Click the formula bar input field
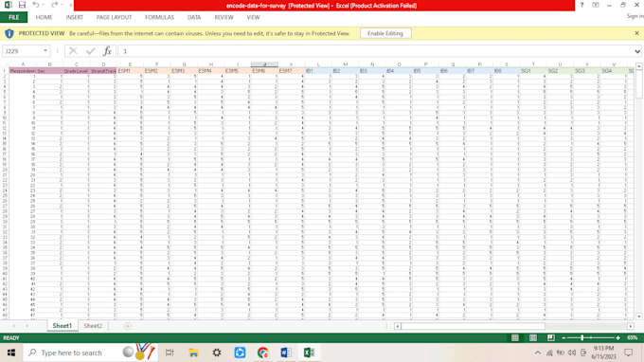The image size is (644, 362). tap(376, 51)
